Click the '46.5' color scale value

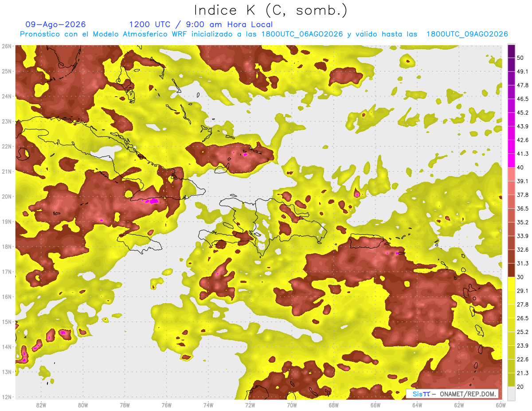[522, 99]
